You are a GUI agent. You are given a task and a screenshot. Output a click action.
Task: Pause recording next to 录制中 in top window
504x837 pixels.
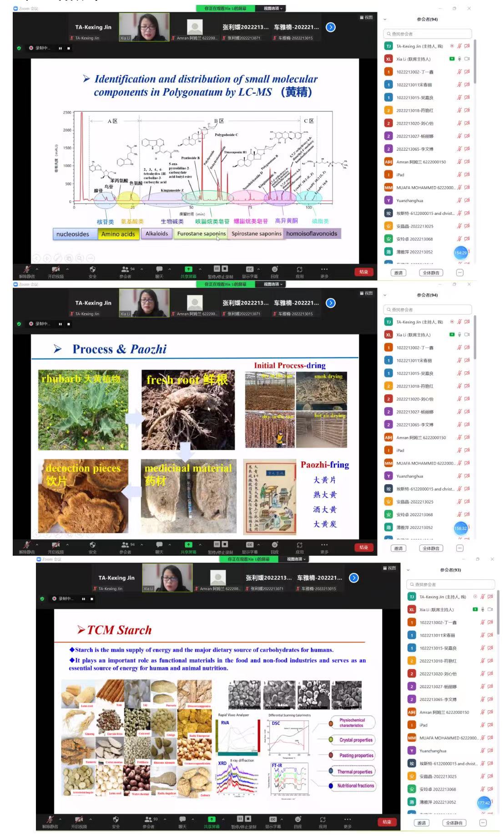pyautogui.click(x=60, y=48)
